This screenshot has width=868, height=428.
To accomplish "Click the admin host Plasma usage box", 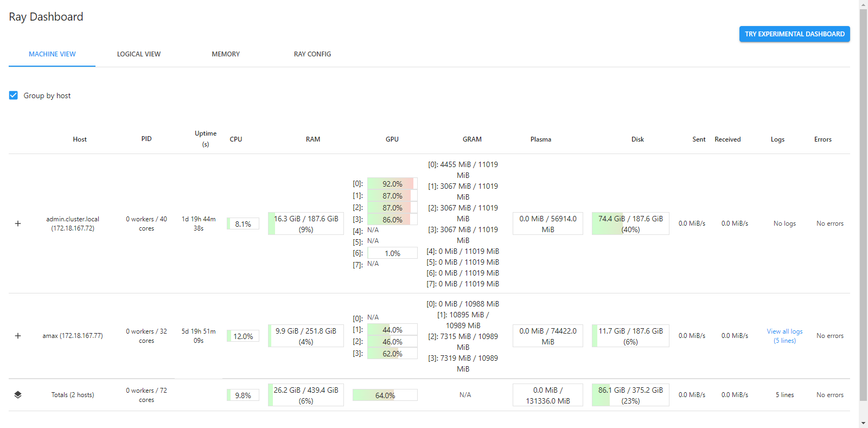I will coord(548,223).
